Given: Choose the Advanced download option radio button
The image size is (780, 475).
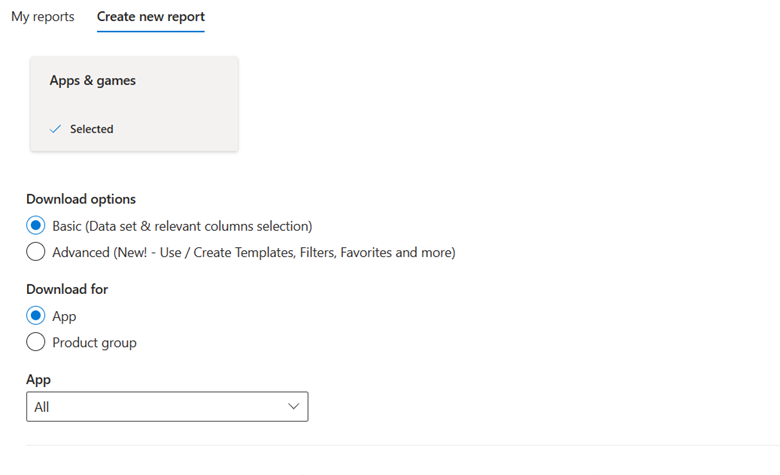Looking at the screenshot, I should (x=36, y=252).
